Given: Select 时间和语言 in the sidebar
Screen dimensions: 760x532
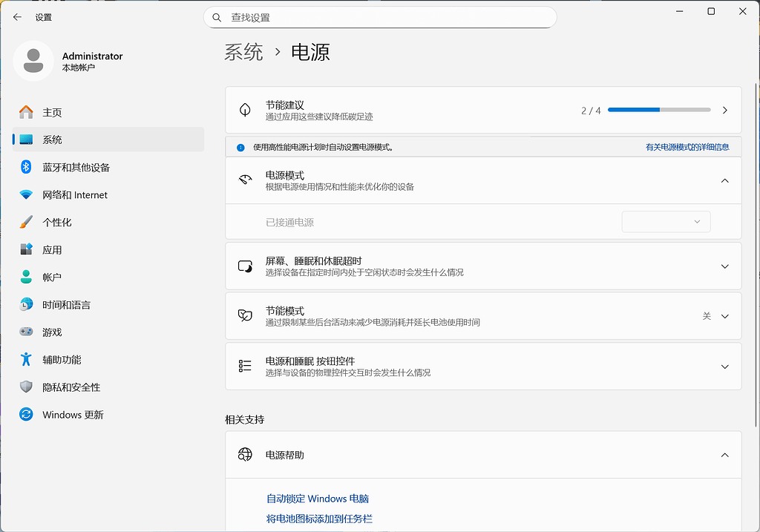Looking at the screenshot, I should [108, 305].
